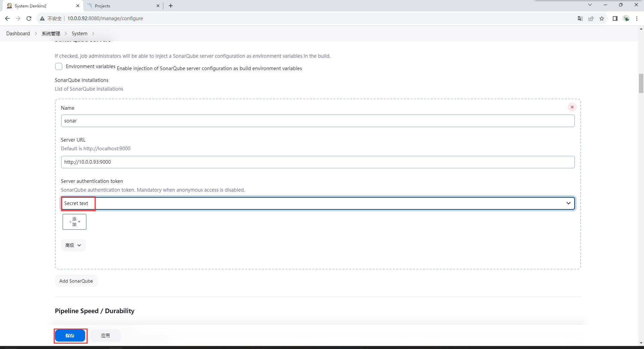Enable Environment variables checkbox
Screen dimensions: 644x349
click(59, 66)
